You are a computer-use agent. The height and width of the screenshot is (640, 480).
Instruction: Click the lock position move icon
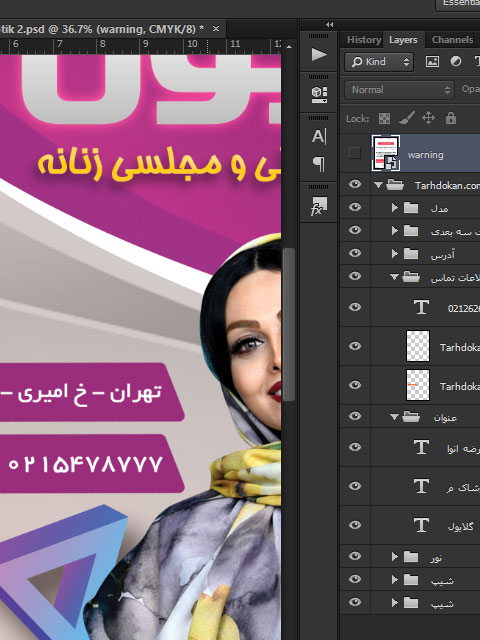tap(428, 118)
